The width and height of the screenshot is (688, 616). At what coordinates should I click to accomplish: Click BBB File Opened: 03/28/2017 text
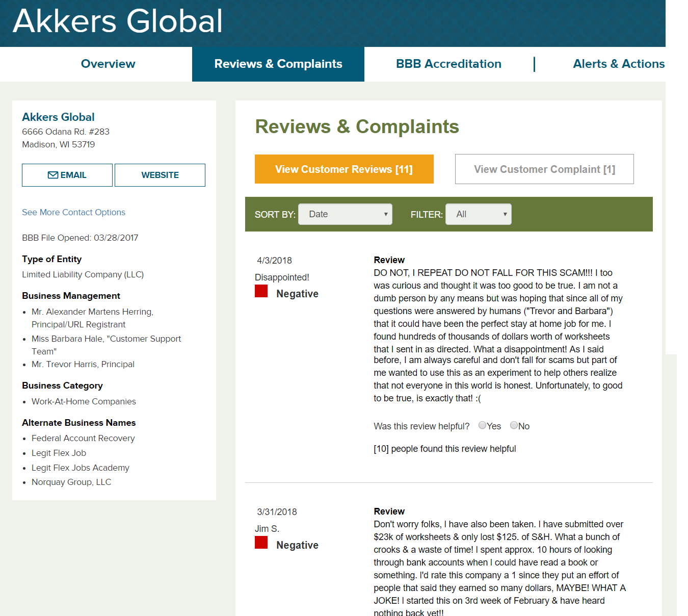(80, 238)
